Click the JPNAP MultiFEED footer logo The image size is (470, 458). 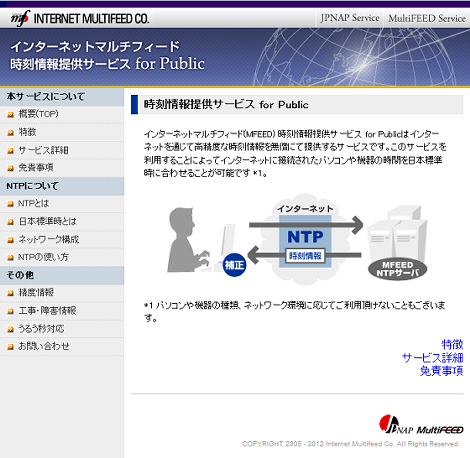(x=421, y=424)
